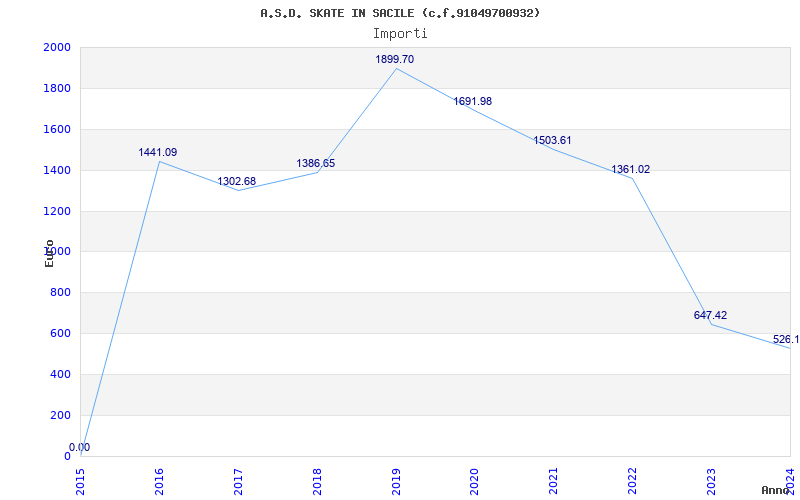This screenshot has width=800, height=500.
Task: Click x-axis year 2016
Action: pyautogui.click(x=159, y=481)
